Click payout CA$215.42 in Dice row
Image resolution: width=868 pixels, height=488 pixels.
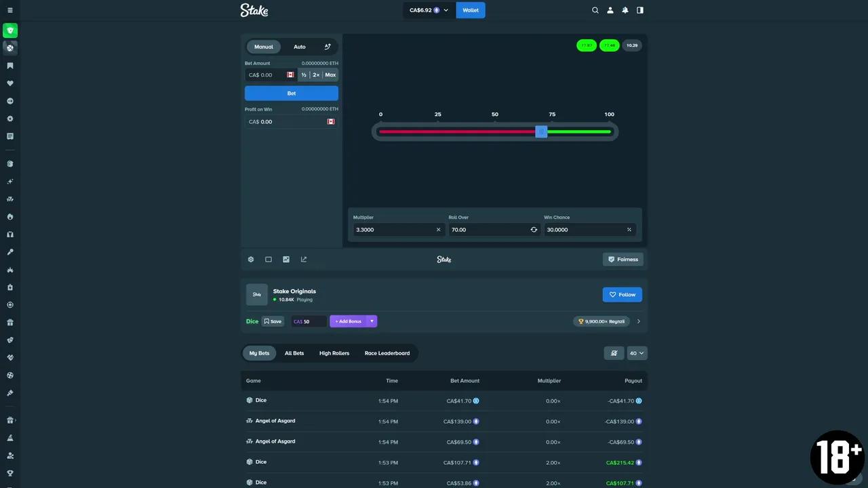(x=620, y=462)
